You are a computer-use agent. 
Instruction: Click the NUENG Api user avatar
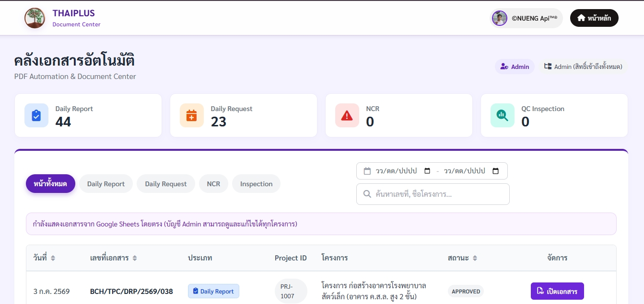pos(500,18)
